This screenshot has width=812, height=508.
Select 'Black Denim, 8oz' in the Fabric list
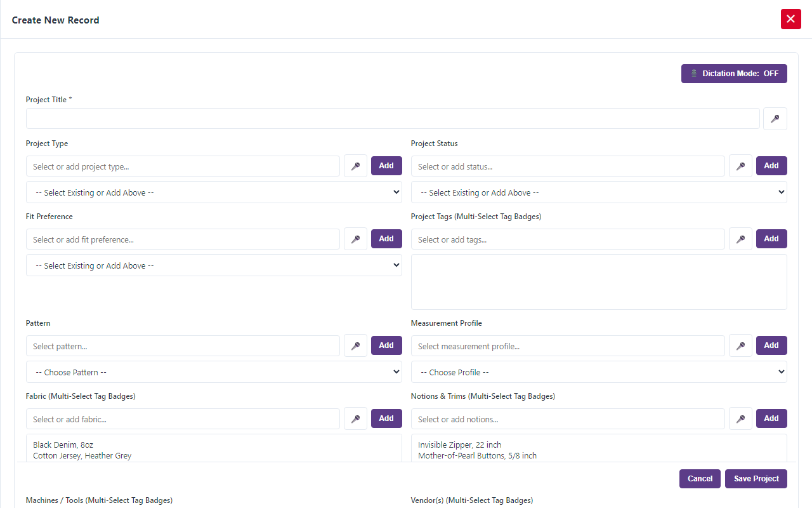[63, 444]
